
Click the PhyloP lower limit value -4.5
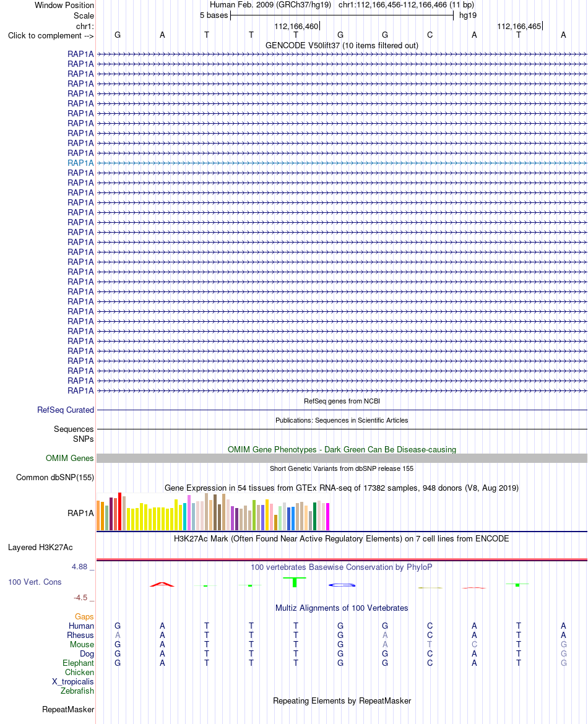click(x=80, y=598)
